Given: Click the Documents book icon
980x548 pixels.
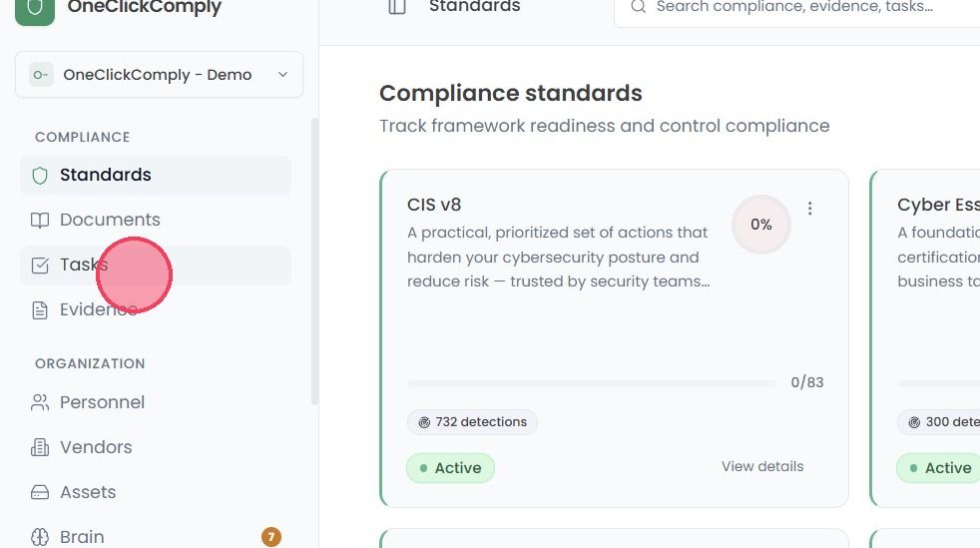Looking at the screenshot, I should tap(40, 220).
